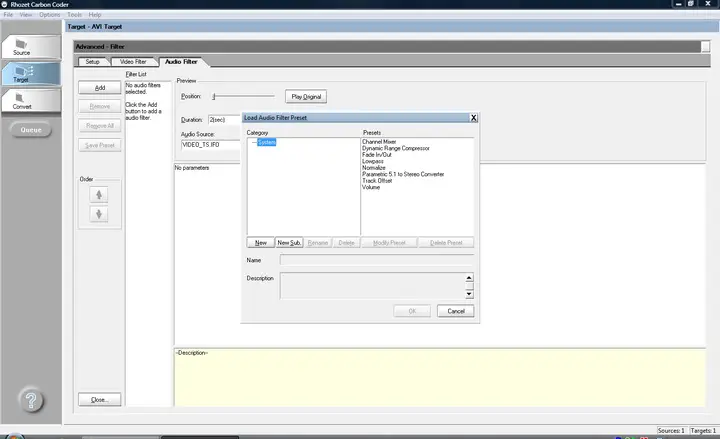Select Parametric 5.1 to Stereo Converter preset
Image resolution: width=720 pixels, height=439 pixels.
(403, 174)
